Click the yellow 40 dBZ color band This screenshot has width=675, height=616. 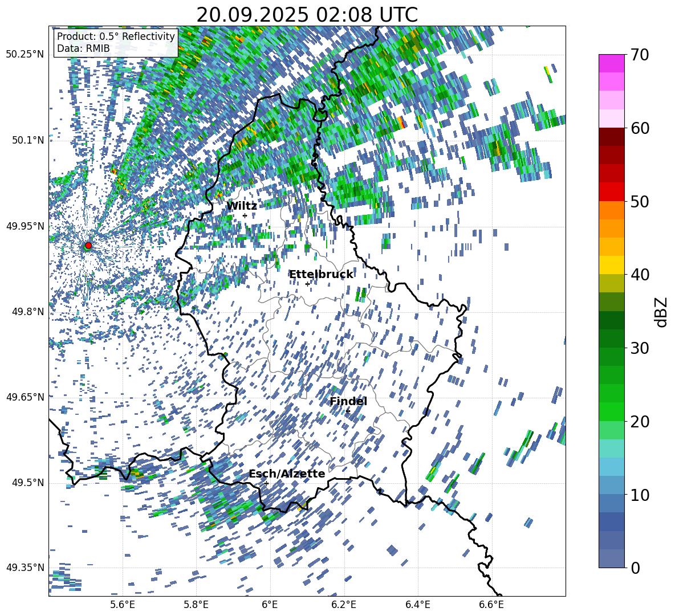tap(611, 265)
